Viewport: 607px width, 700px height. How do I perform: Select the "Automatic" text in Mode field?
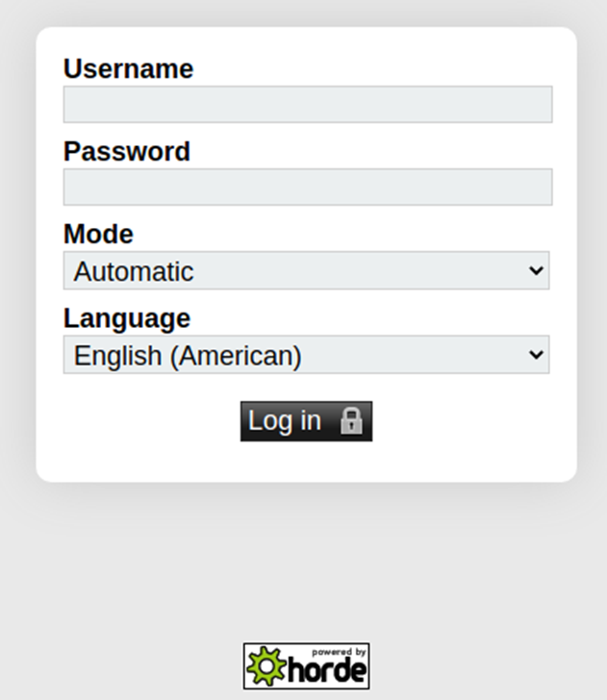(x=134, y=271)
